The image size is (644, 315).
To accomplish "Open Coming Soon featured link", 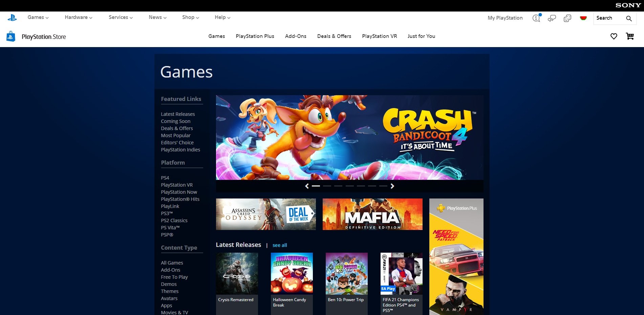I will (176, 121).
